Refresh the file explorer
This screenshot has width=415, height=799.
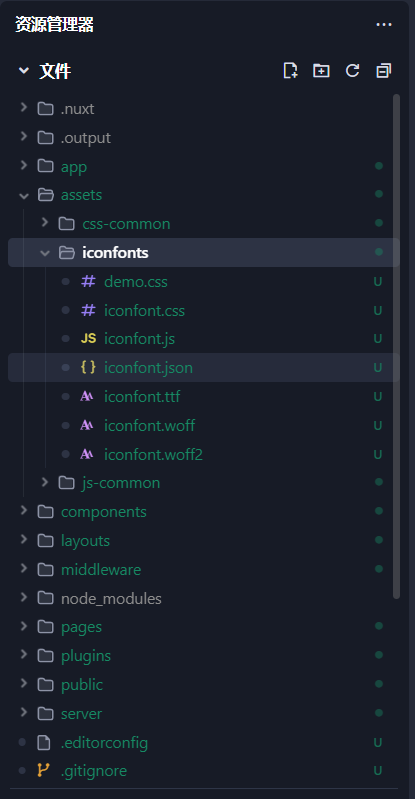(352, 70)
